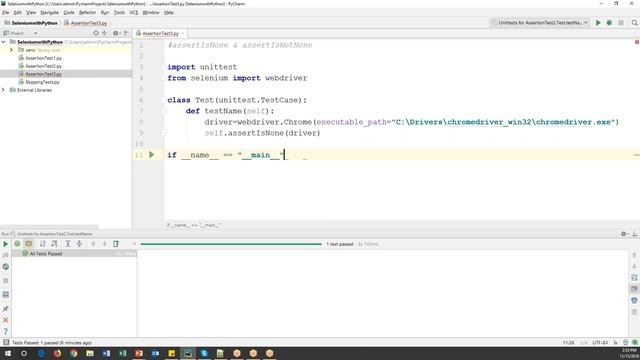Open the VCS menu

[x=133, y=13]
